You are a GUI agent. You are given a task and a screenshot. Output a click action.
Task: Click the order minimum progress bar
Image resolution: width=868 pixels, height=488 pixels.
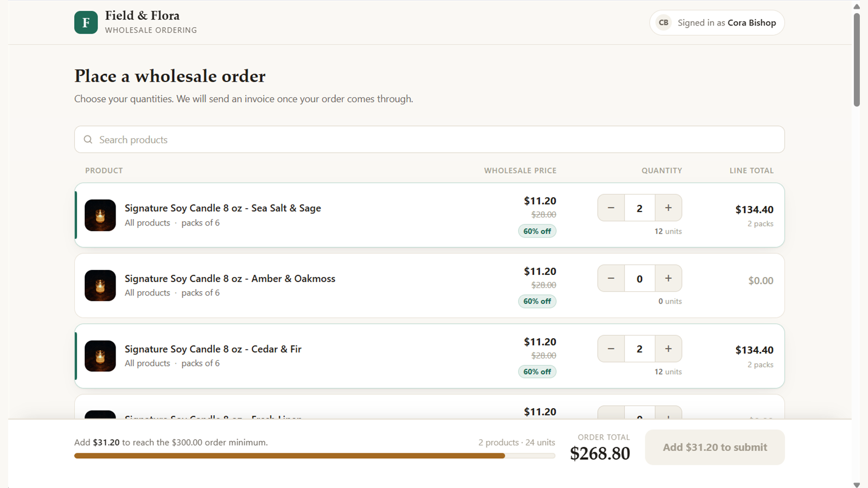click(x=315, y=456)
